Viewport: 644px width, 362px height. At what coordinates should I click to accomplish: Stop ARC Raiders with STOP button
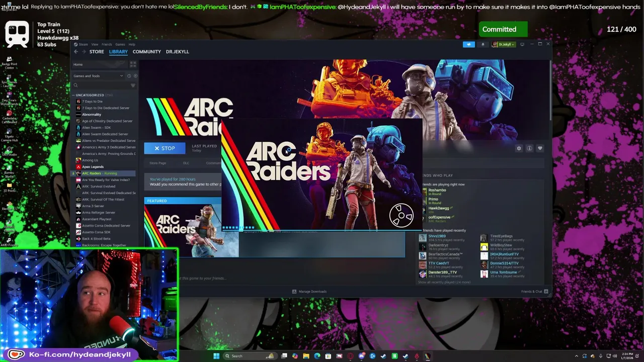(165, 148)
